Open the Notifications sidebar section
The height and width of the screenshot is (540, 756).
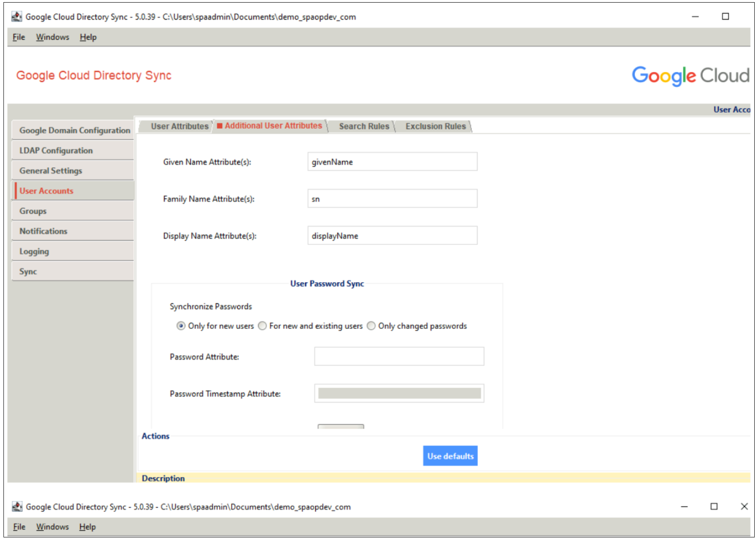click(43, 231)
